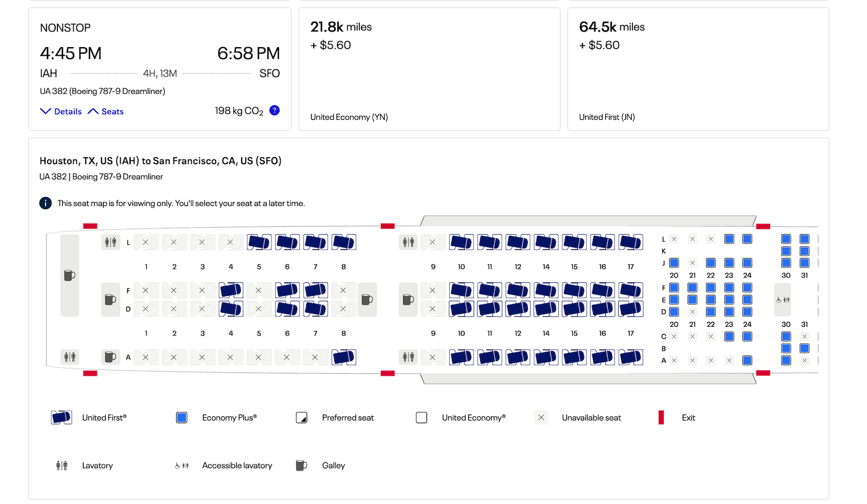This screenshot has width=867, height=504.
Task: Select United First seat 8A
Action: [344, 357]
